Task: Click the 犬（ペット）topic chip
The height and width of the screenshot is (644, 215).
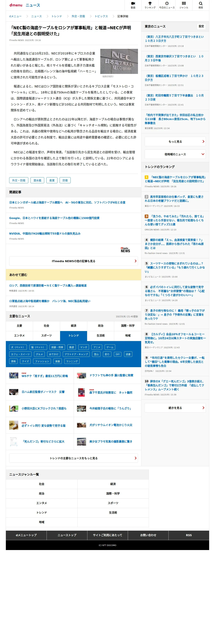Action: coord(18,347)
